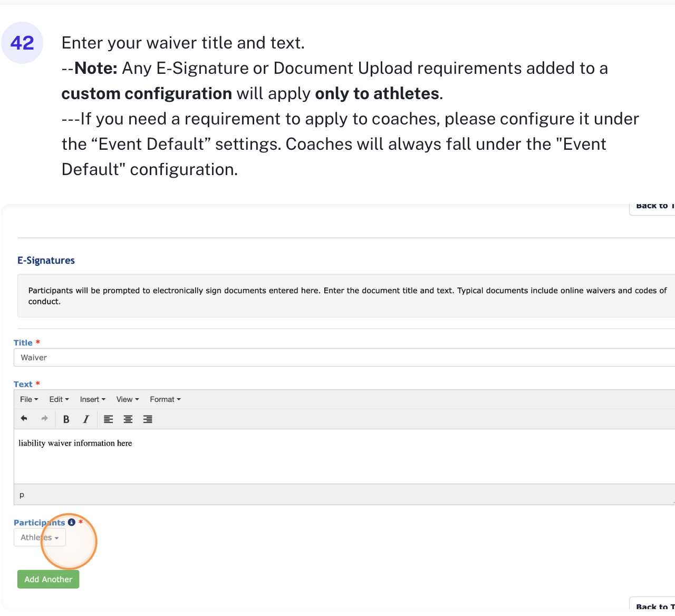Toggle bold formatting in text editor

coord(66,419)
